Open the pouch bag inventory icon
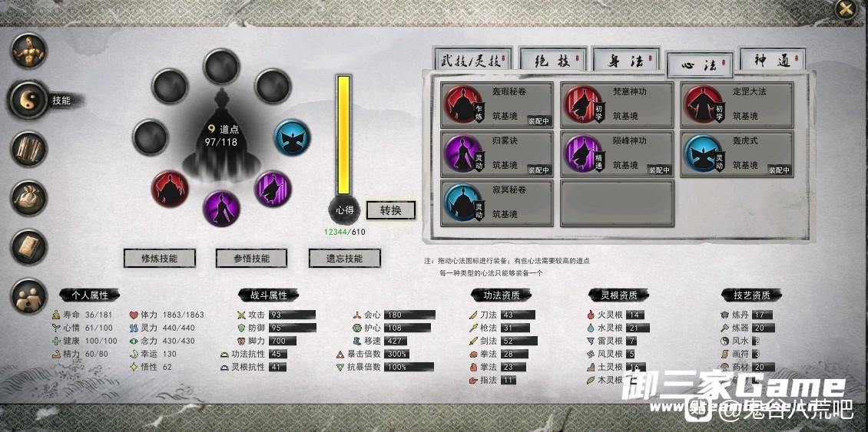Image resolution: width=868 pixels, height=432 pixels. point(28,198)
